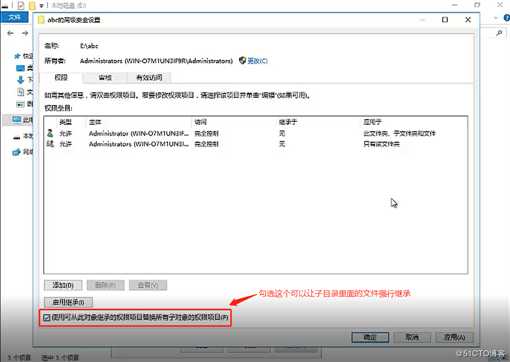Toggle replace child object permissions checkbox
Screen dimensions: 510x362
coord(47,317)
